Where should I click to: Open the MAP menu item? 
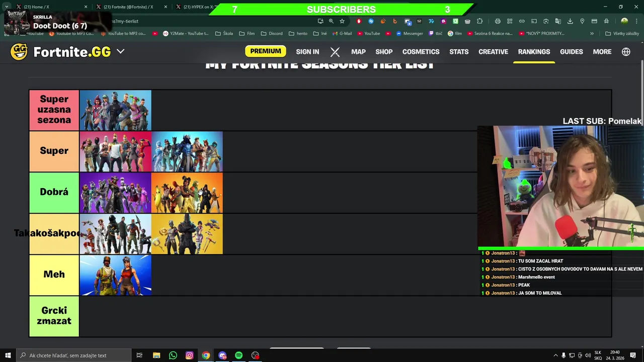pos(358,52)
